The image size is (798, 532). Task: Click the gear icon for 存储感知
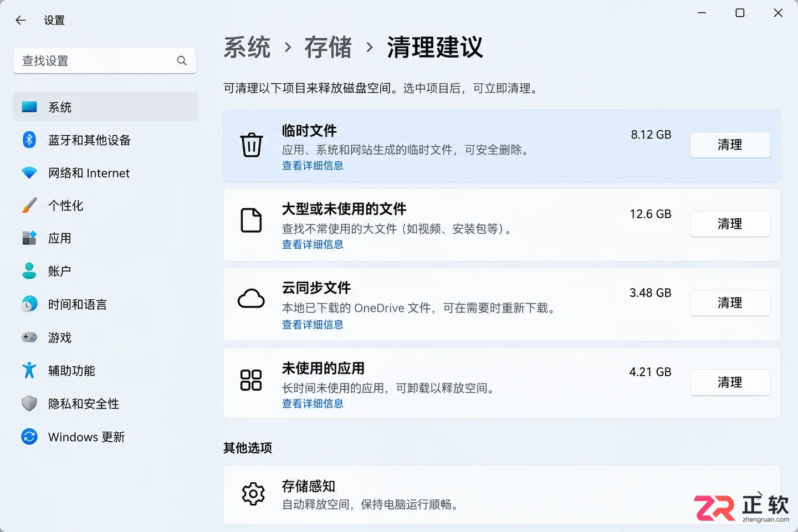(253, 494)
